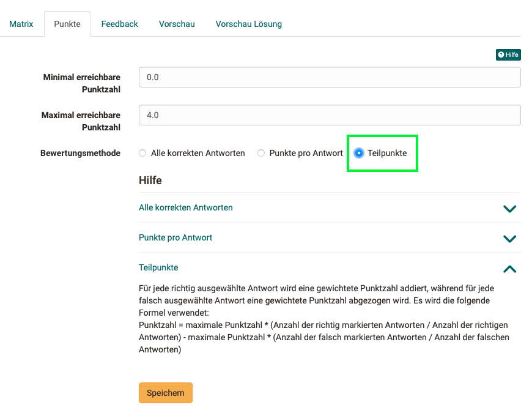Open the Hilfe question mark button
This screenshot has height=413, width=532.
508,54
